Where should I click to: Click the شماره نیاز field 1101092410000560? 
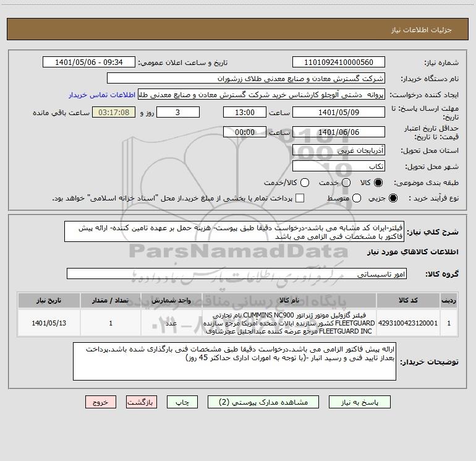click(x=339, y=62)
